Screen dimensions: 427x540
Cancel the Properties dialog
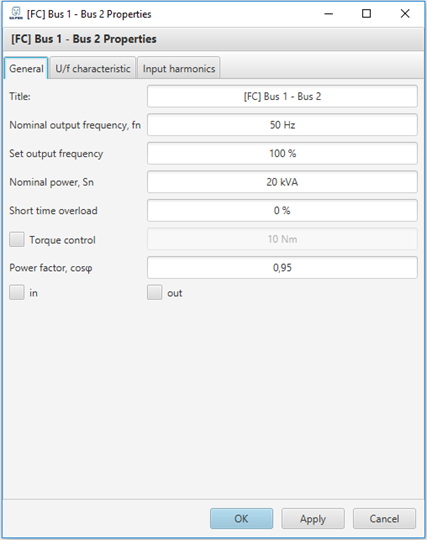384,519
